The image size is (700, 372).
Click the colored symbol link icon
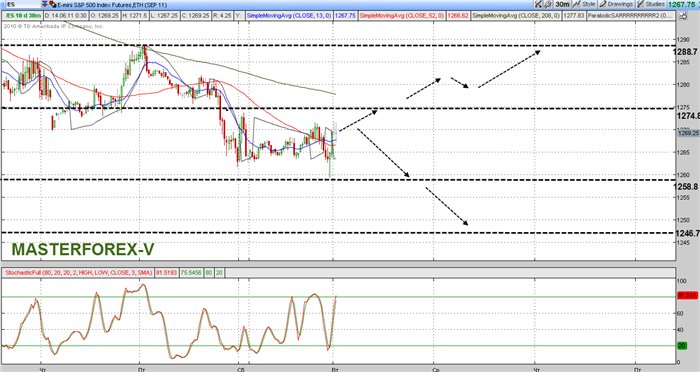coord(52,4)
